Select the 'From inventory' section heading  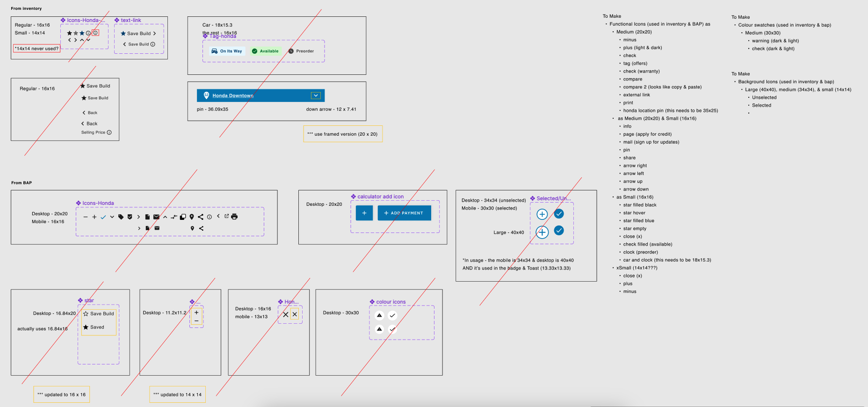26,8
